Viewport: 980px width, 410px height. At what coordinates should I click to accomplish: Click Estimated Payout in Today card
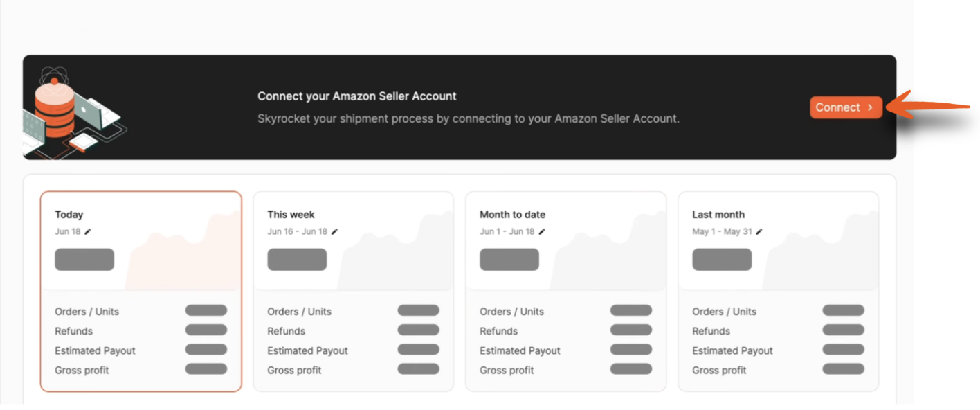96,350
